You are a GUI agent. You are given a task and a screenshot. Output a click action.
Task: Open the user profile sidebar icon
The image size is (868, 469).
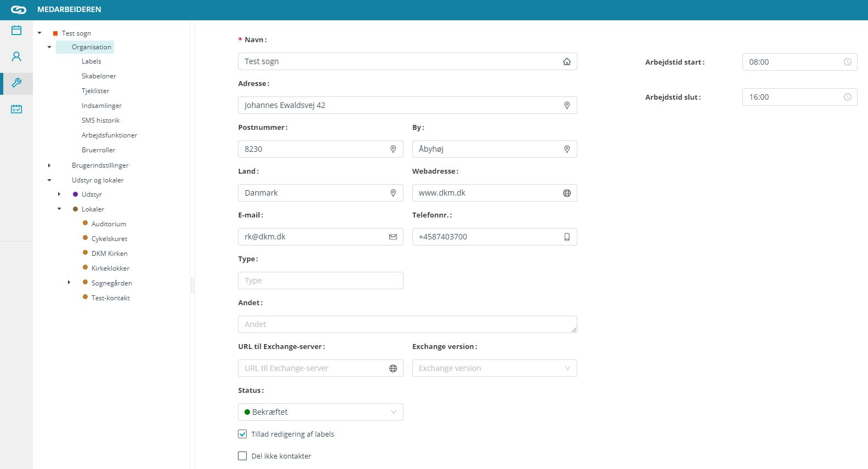(x=16, y=56)
